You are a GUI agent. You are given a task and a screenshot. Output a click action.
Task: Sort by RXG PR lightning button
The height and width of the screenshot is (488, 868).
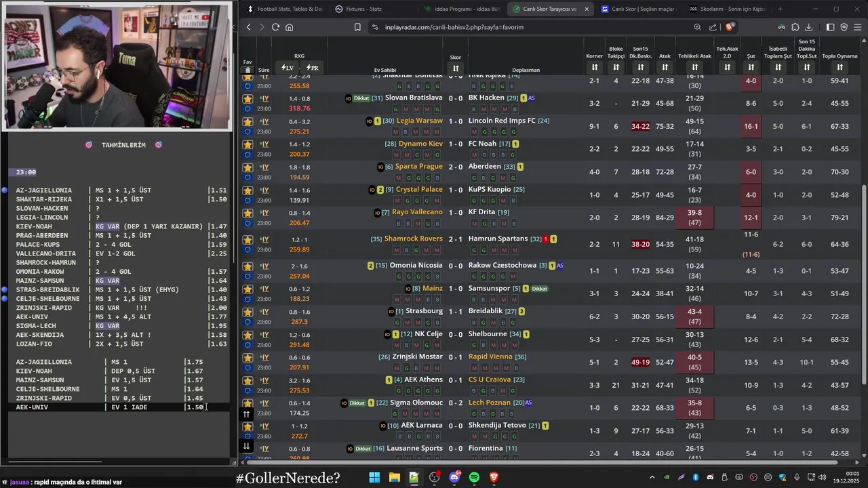tap(313, 68)
